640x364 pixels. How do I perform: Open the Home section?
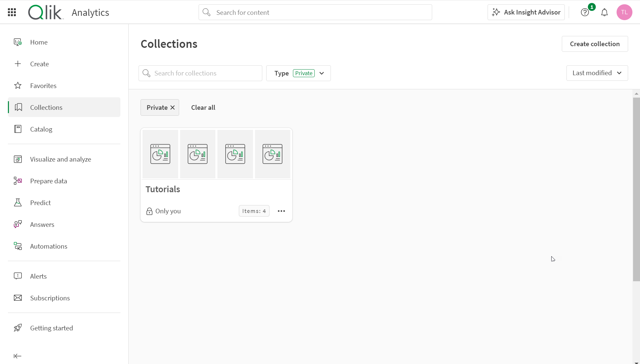click(39, 42)
